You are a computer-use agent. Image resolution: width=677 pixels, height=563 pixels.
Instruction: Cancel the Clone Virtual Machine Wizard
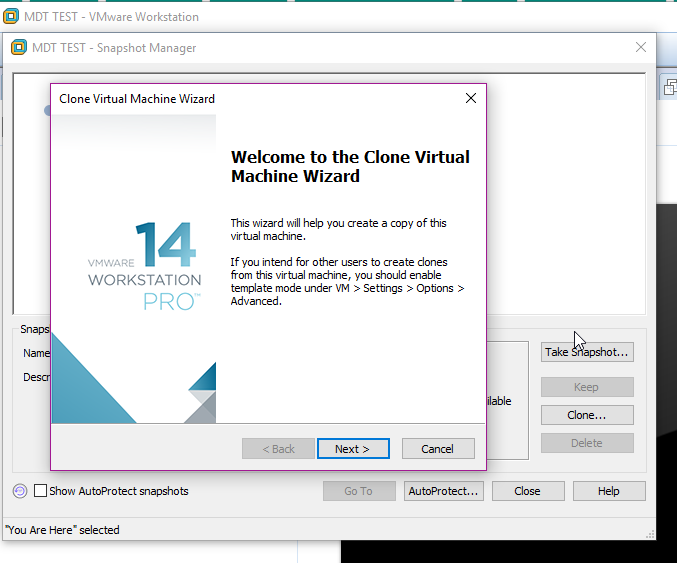(x=438, y=449)
